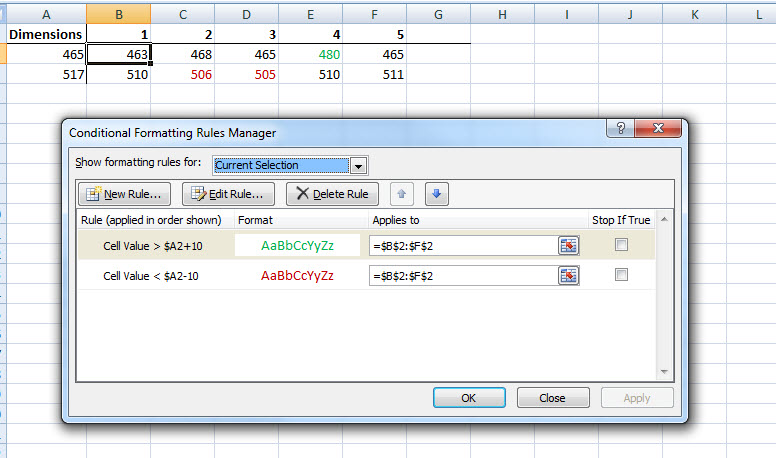Select column F header

tap(374, 14)
